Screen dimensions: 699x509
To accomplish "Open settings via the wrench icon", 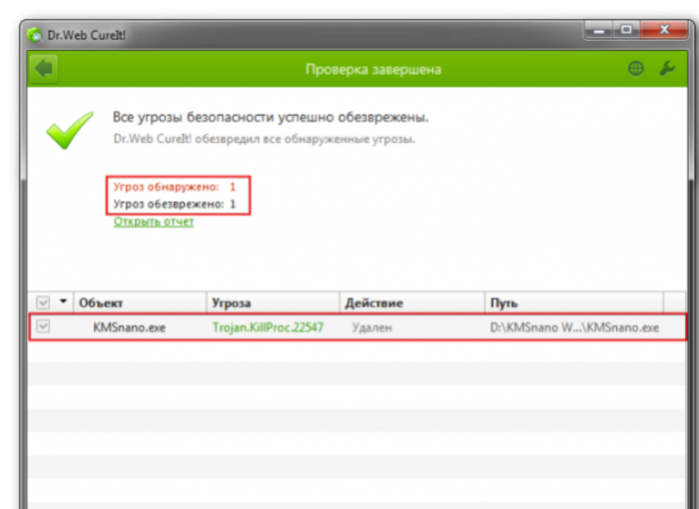I will click(x=667, y=69).
